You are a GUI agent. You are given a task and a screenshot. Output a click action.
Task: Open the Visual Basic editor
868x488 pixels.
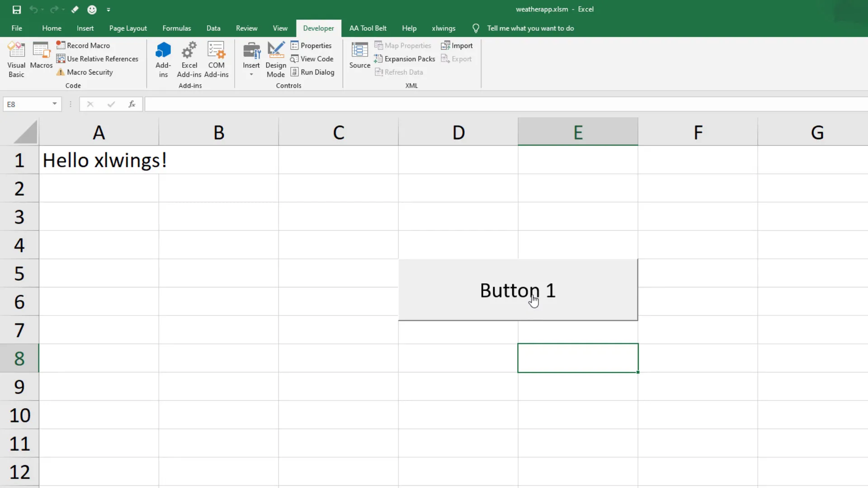click(x=16, y=59)
